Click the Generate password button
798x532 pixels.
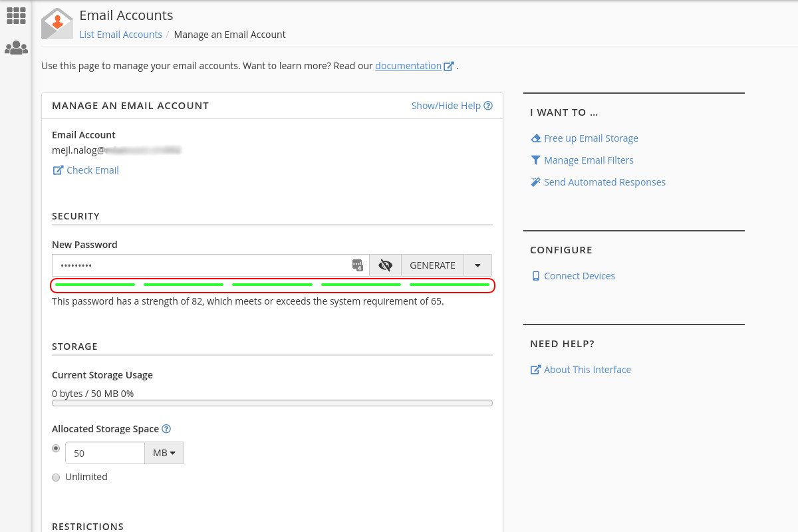click(432, 265)
